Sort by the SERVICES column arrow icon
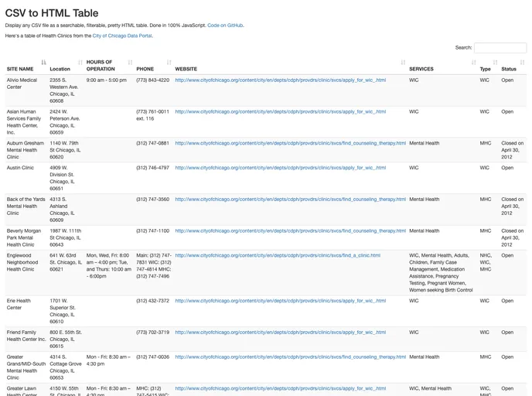Viewport: 532px width, 396px height. (474, 62)
